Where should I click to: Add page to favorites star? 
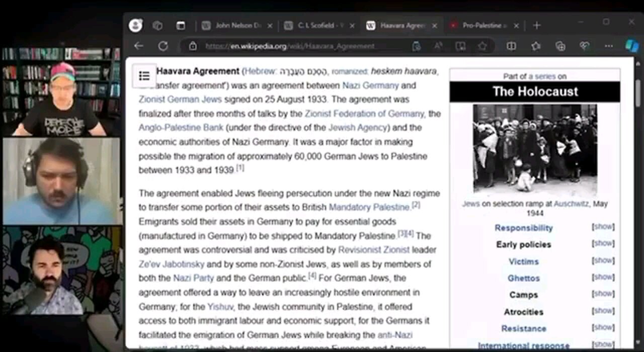pos(482,46)
